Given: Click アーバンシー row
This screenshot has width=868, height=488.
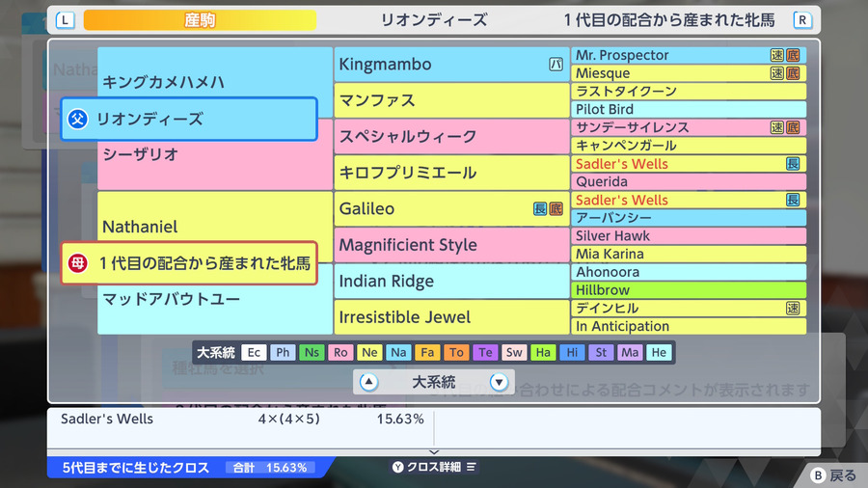Looking at the screenshot, I should [688, 218].
